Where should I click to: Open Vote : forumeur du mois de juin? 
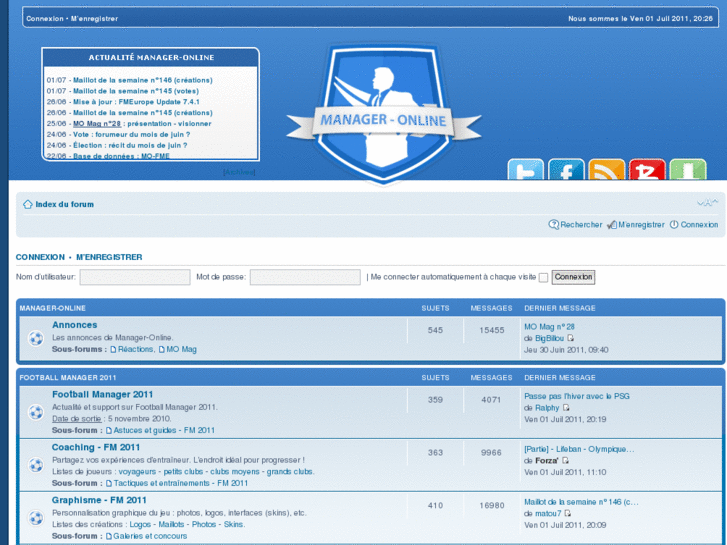coord(131,134)
